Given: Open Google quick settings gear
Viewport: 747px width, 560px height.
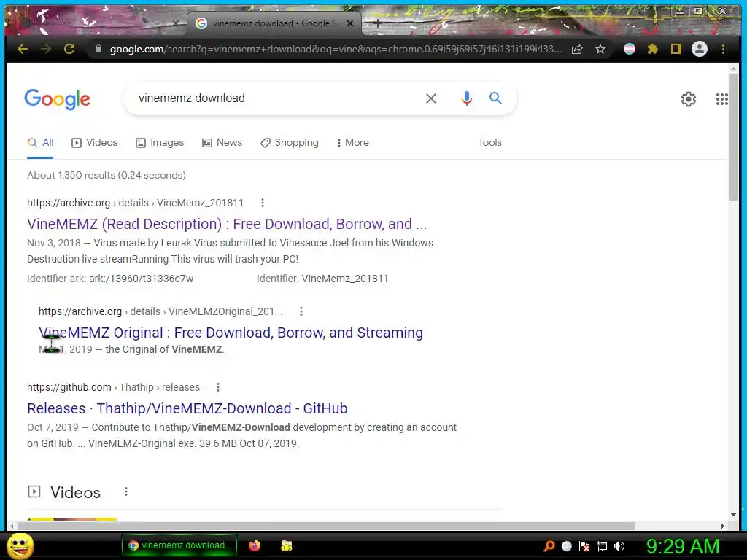Looking at the screenshot, I should [x=689, y=99].
